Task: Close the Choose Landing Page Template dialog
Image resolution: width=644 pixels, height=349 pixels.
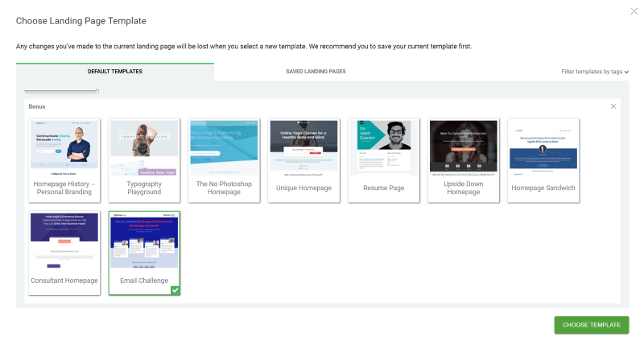Action: pos(633,10)
